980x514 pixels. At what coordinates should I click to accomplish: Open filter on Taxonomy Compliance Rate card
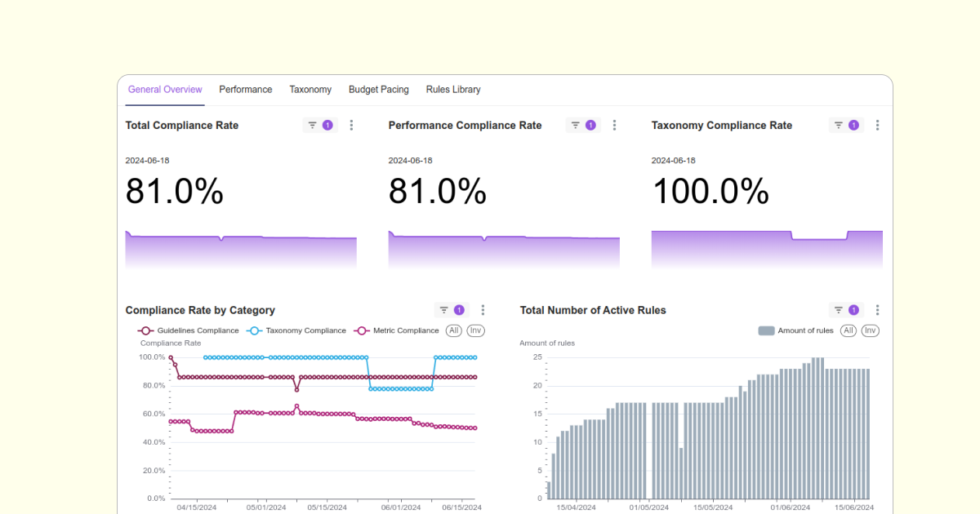tap(845, 126)
